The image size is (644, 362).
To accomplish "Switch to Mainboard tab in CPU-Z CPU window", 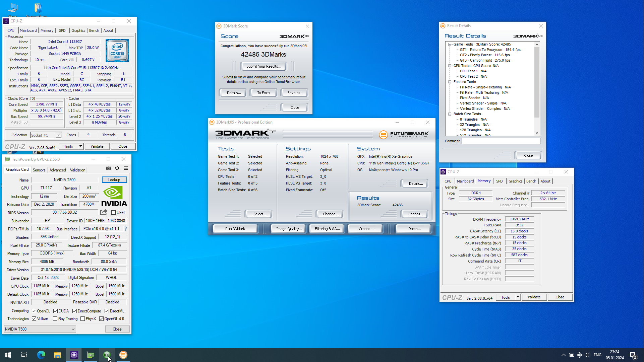I will click(x=28, y=30).
